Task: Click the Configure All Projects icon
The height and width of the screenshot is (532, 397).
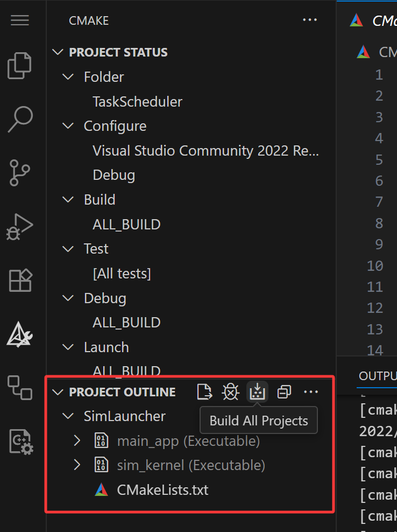Action: pyautogui.click(x=204, y=392)
